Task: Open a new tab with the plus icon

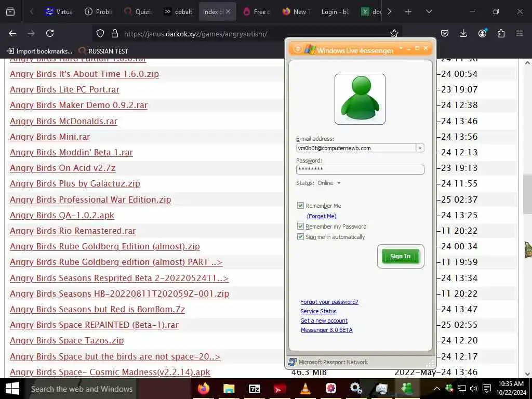Action: click(408, 12)
